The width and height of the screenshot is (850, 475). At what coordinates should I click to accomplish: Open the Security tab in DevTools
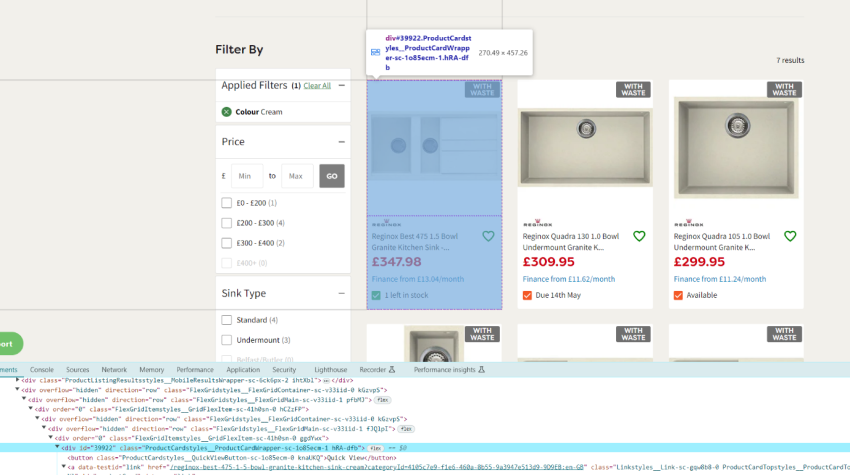[x=284, y=370]
